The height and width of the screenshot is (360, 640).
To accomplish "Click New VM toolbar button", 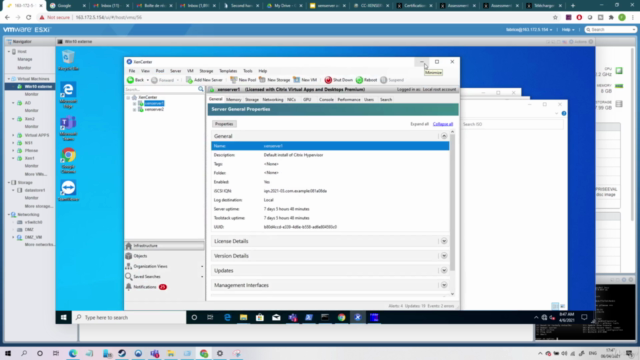I will (x=305, y=80).
